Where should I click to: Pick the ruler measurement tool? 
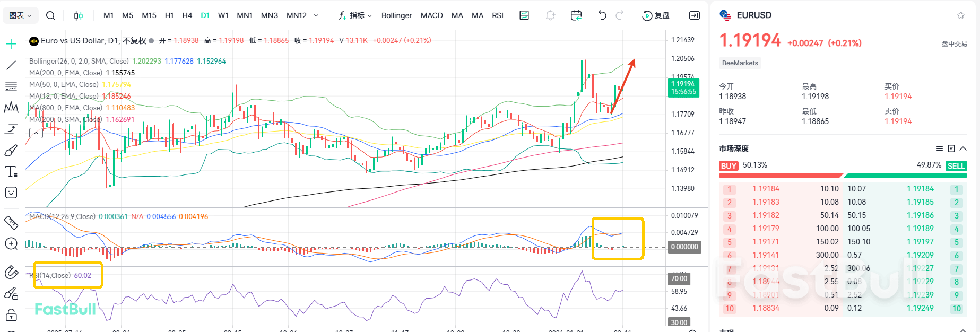coord(11,222)
